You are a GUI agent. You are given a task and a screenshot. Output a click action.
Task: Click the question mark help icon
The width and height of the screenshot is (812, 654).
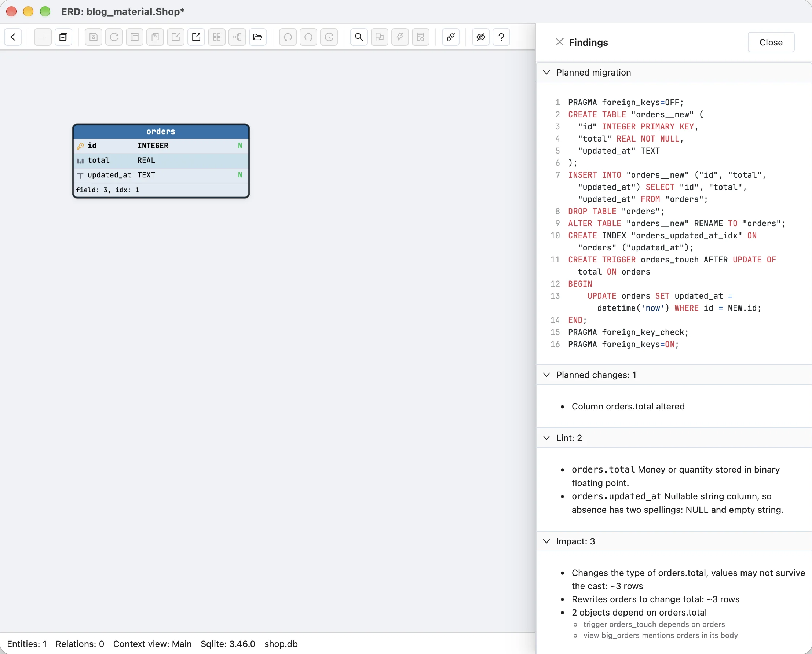tap(501, 37)
